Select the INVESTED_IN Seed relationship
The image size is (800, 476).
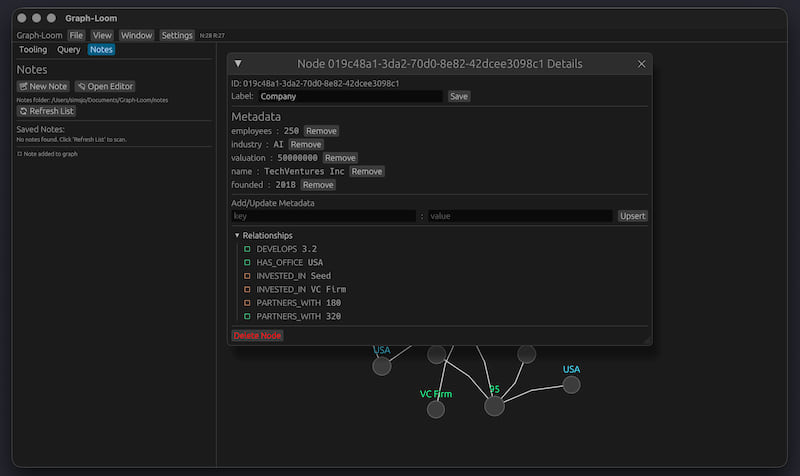click(293, 276)
